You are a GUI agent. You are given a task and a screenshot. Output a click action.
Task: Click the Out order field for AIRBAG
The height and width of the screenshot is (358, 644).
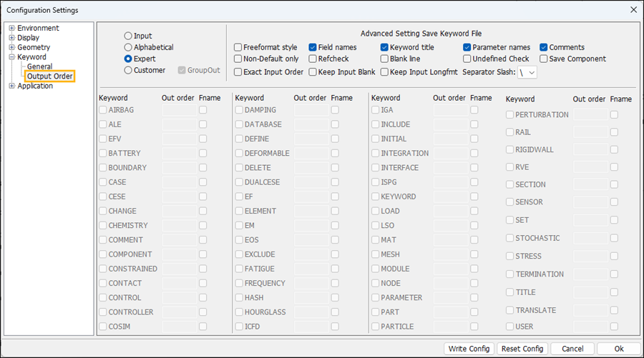178,110
